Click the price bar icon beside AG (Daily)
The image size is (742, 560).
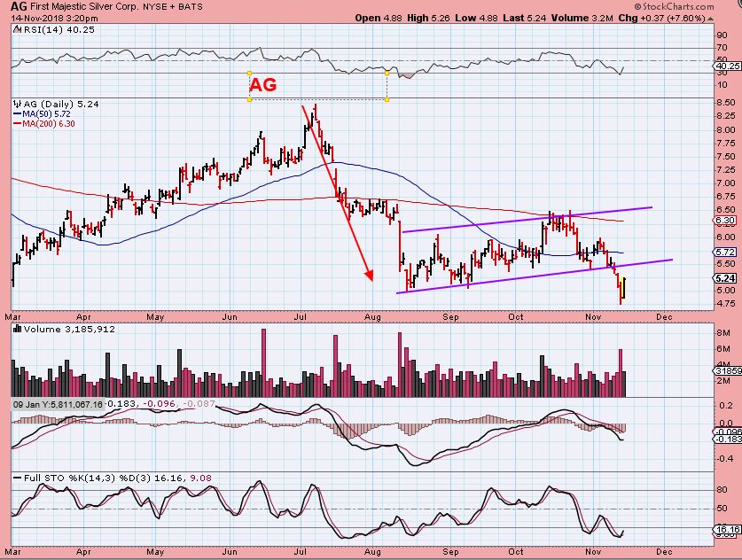[x=18, y=104]
